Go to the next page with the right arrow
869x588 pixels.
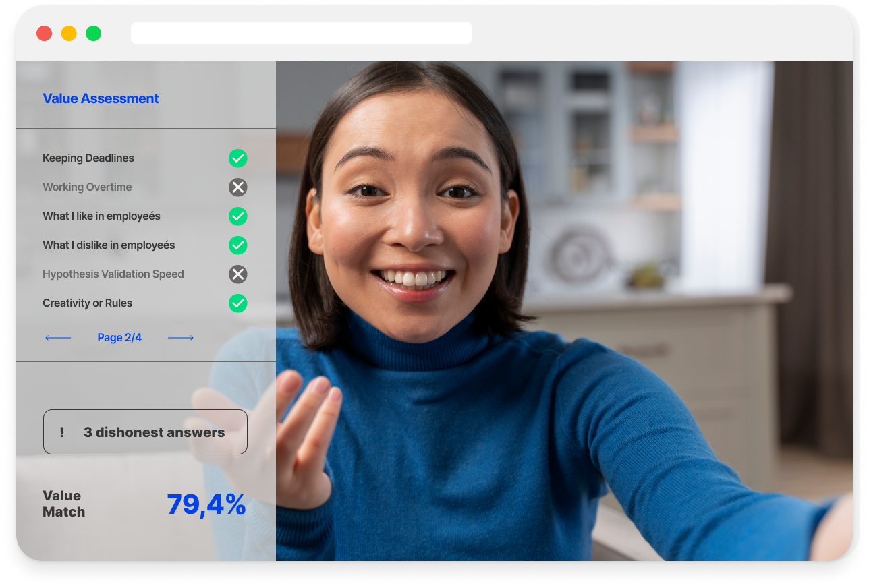tap(181, 338)
